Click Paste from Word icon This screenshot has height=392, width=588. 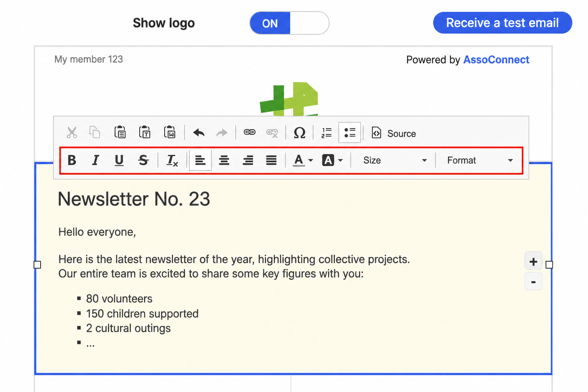pos(170,132)
